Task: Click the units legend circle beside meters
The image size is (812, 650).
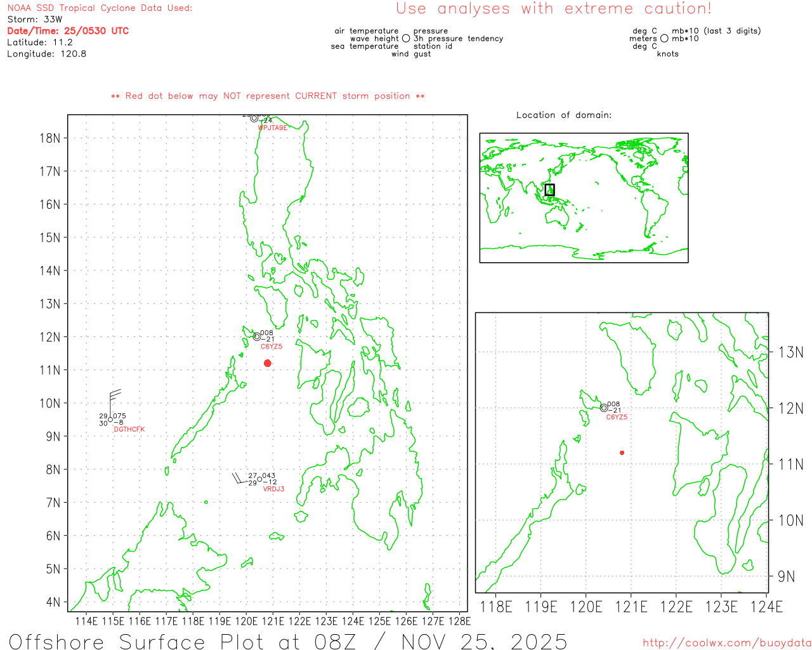Action: [664, 39]
